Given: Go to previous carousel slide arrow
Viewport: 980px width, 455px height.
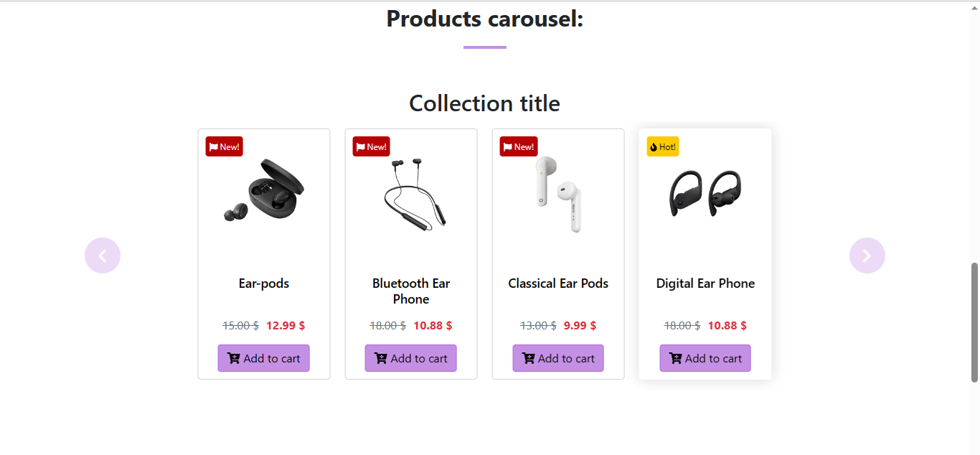Looking at the screenshot, I should click(x=103, y=255).
